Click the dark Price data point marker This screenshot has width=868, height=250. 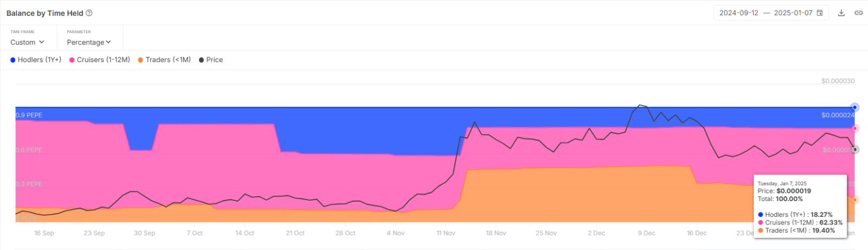pyautogui.click(x=855, y=149)
